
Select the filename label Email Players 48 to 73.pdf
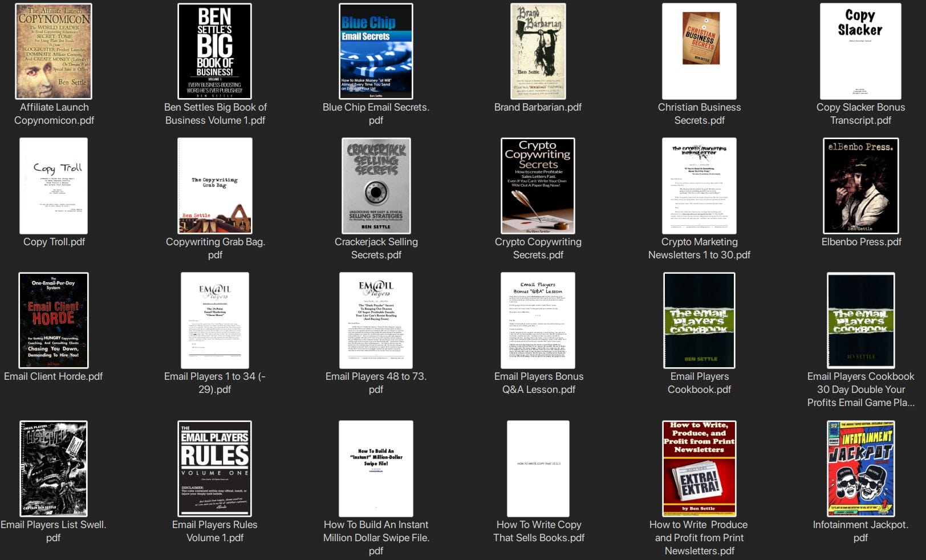coord(376,383)
